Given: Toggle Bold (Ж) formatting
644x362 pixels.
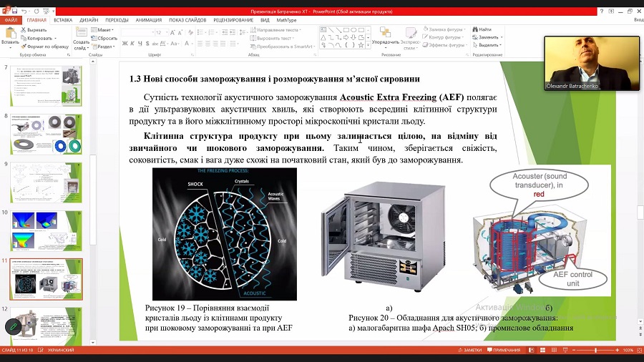Looking at the screenshot, I should coord(125,43).
